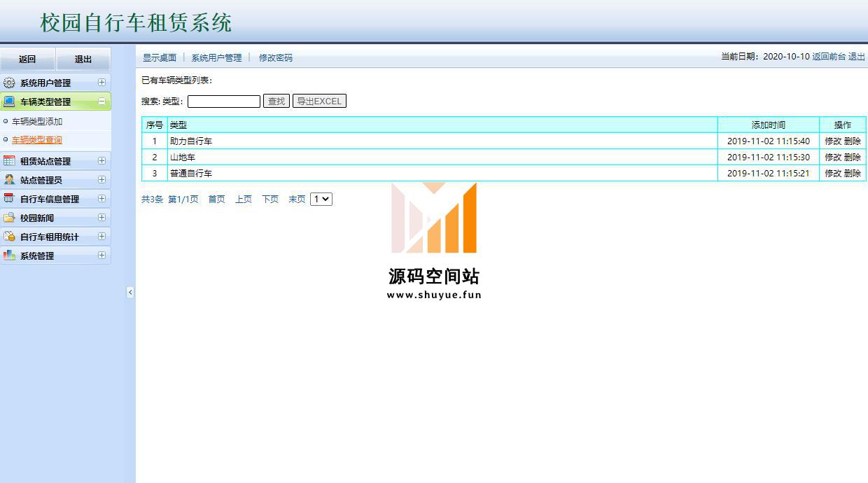Click the 序号 column header
This screenshot has width=868, height=483.
[155, 125]
